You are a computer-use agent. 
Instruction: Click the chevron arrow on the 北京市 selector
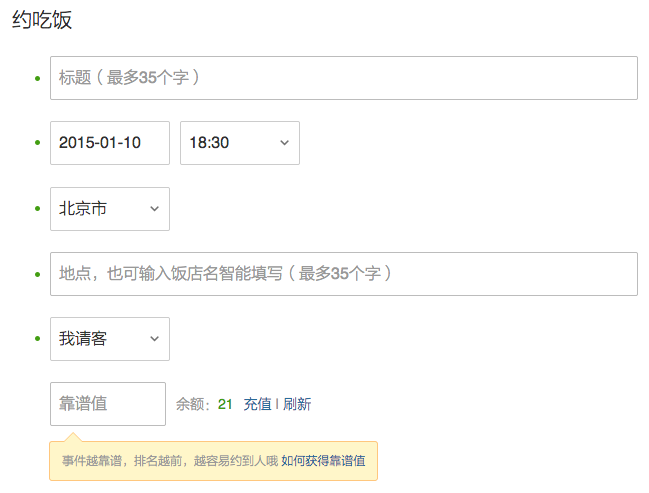pos(154,209)
